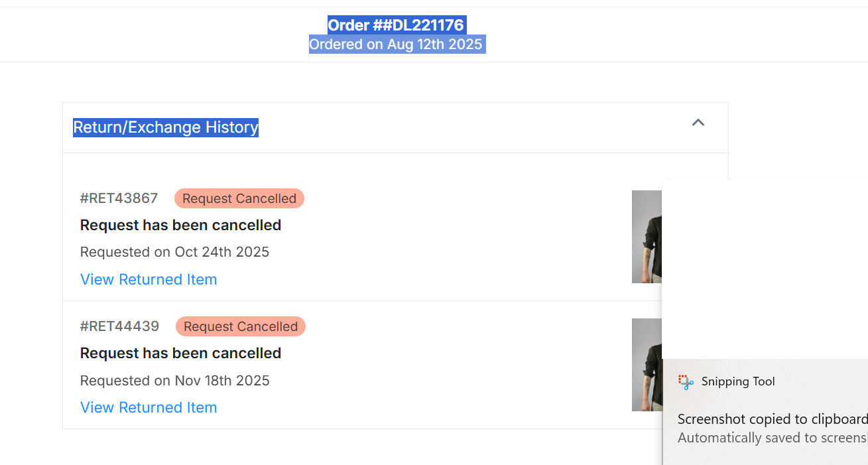Click the Snipping Tool notification title

[x=738, y=381]
